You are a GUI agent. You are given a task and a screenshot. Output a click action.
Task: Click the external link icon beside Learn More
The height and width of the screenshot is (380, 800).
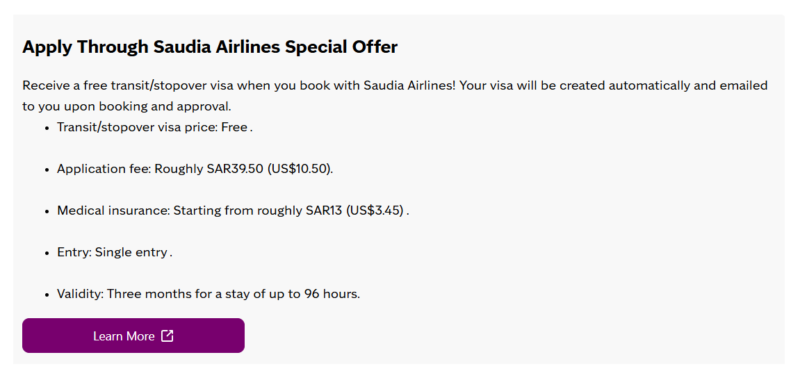[167, 336]
